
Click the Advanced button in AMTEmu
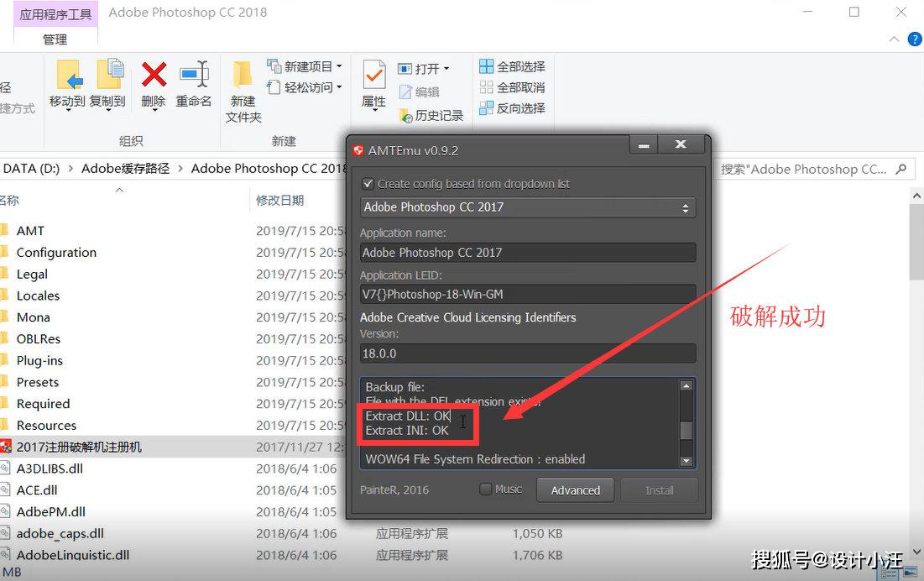pyautogui.click(x=575, y=490)
